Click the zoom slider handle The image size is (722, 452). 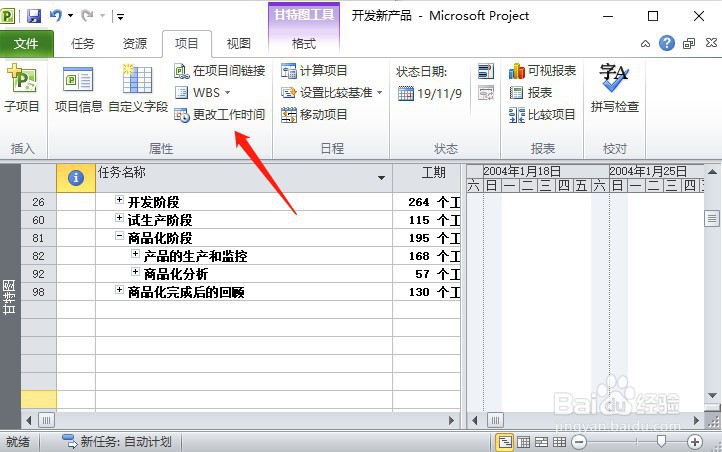[x=661, y=441]
